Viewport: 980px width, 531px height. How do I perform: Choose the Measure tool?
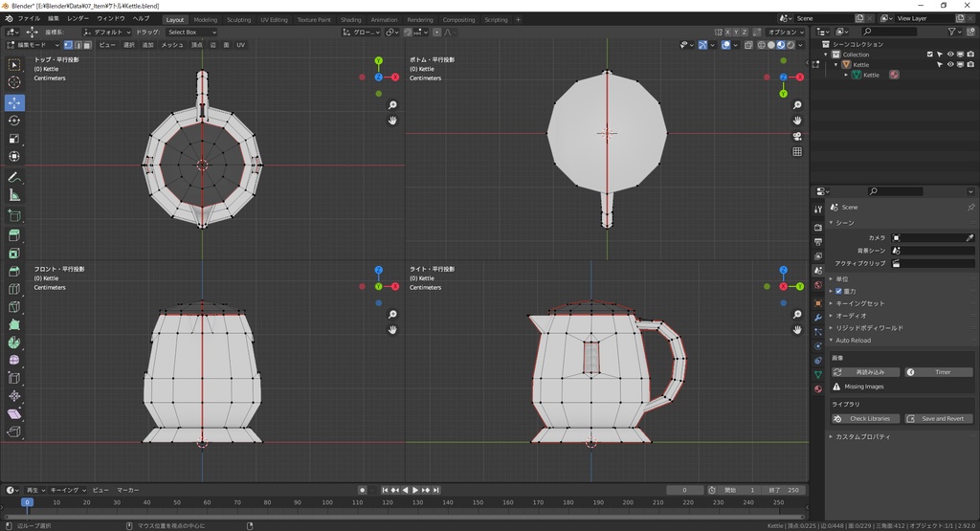pyautogui.click(x=14, y=195)
